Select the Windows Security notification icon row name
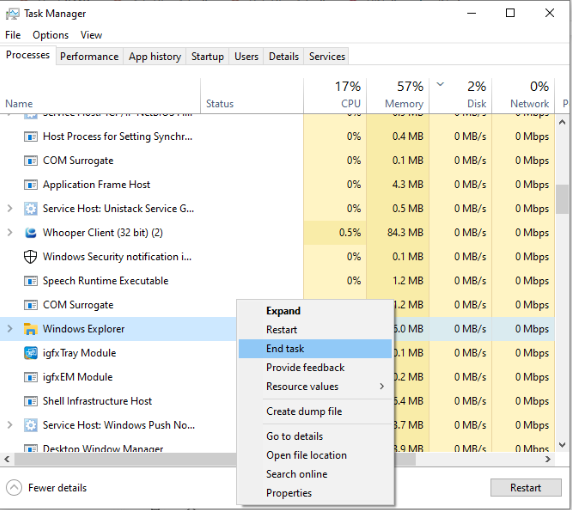572x510 pixels. (x=117, y=256)
